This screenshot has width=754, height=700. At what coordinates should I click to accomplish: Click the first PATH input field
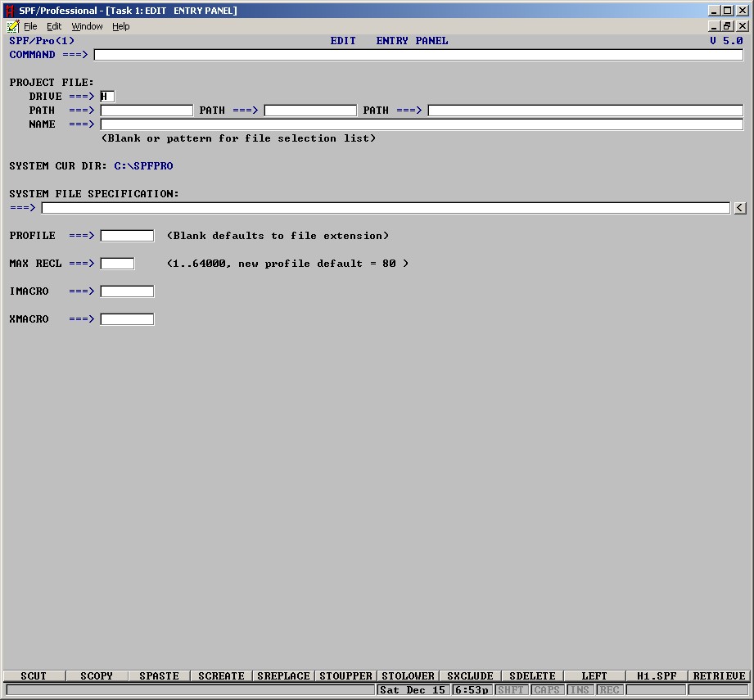pos(147,111)
